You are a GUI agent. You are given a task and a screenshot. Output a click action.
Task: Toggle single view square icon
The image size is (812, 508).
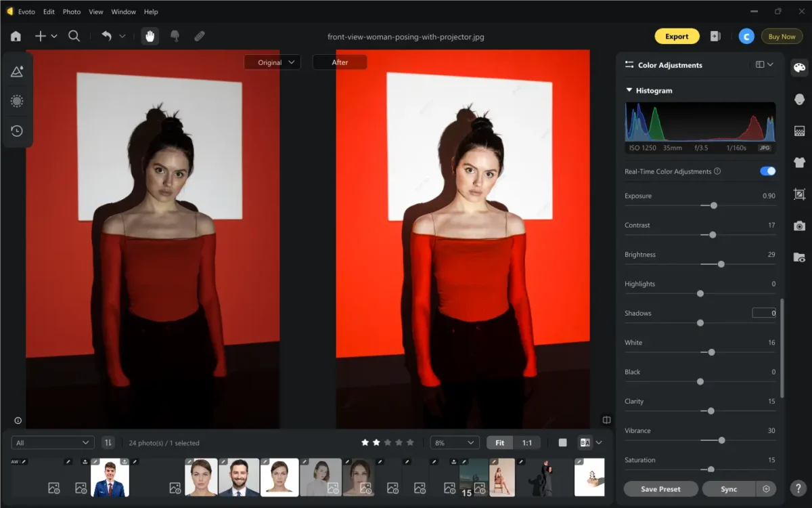click(562, 442)
